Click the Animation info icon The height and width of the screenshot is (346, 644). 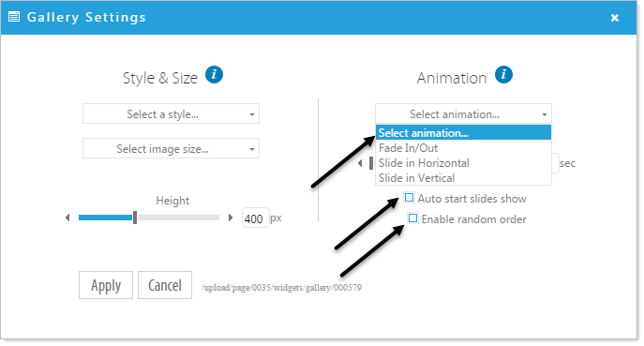click(503, 75)
